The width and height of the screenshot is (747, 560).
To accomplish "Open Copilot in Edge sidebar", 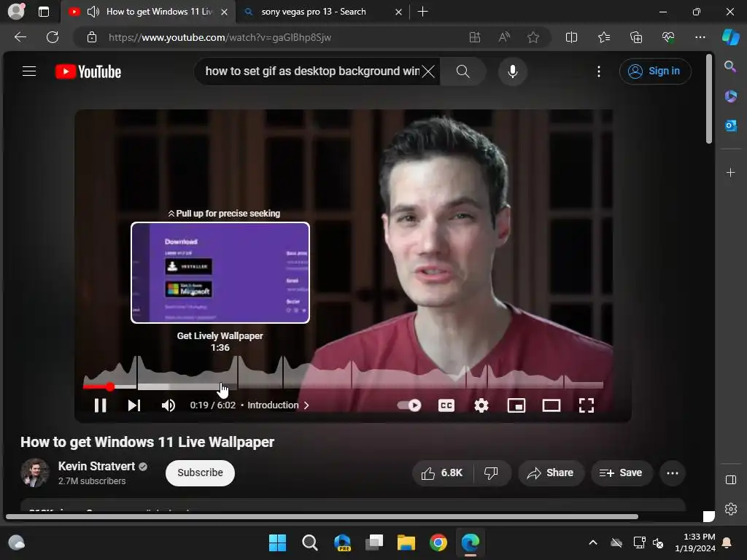I will point(730,37).
